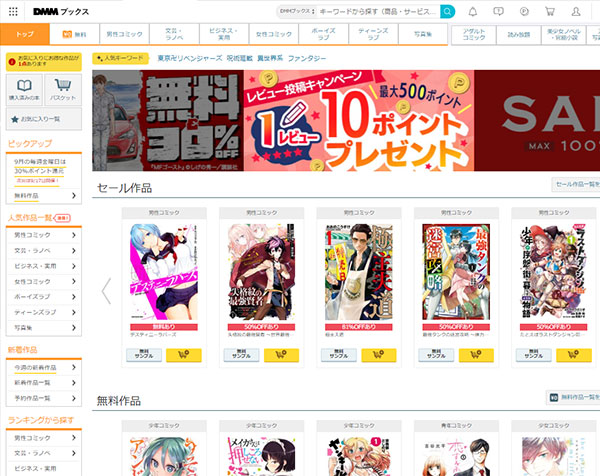
Task: Open notifications bell icon
Action: [473, 11]
